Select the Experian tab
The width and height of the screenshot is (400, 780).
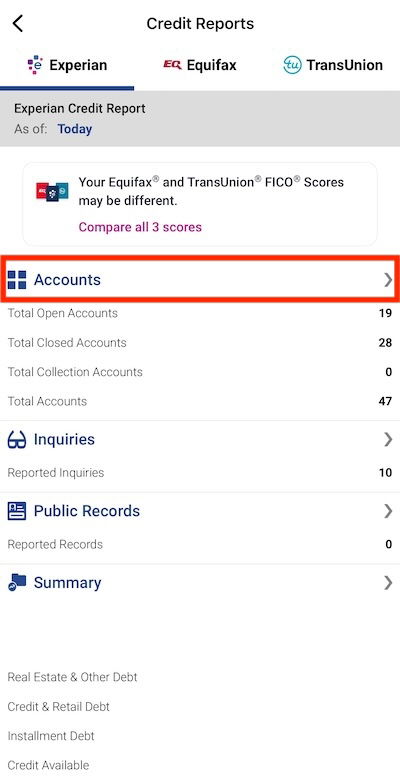click(67, 65)
